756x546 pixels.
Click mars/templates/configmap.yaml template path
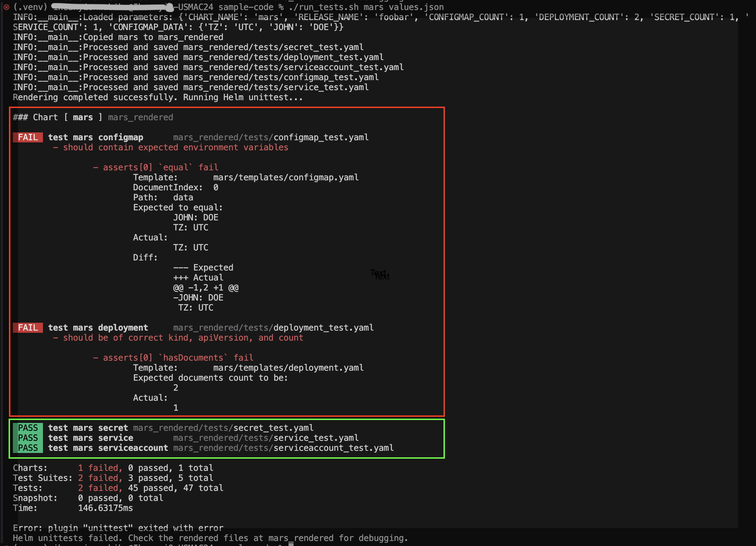pos(286,177)
